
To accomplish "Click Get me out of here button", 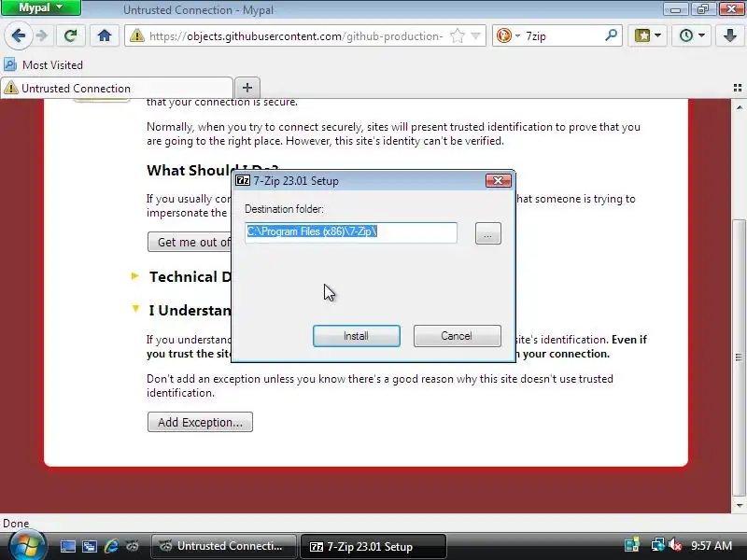I will coord(190,242).
